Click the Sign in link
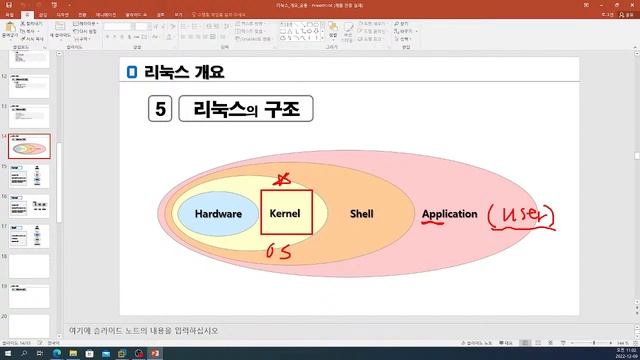The image size is (640, 360). pyautogui.click(x=608, y=15)
